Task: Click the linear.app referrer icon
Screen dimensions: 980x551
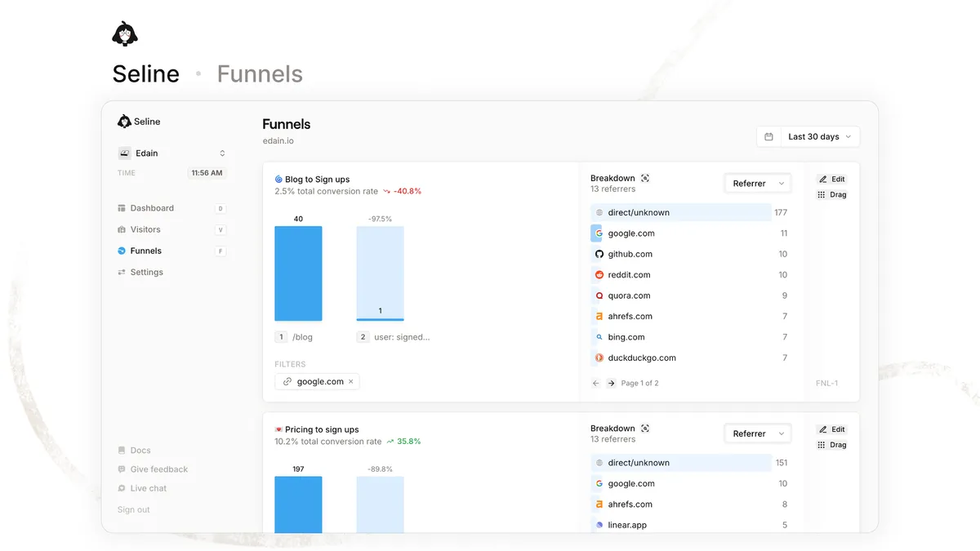Action: click(599, 525)
